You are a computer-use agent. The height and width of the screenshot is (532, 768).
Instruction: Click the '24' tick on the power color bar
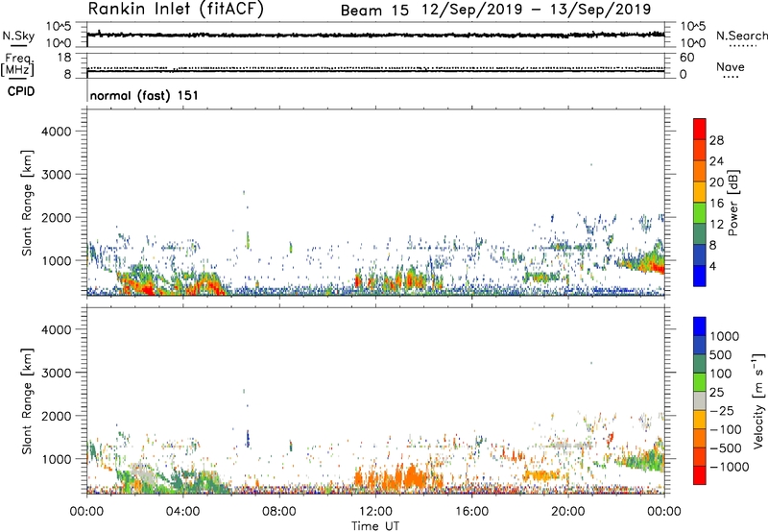tap(716, 161)
